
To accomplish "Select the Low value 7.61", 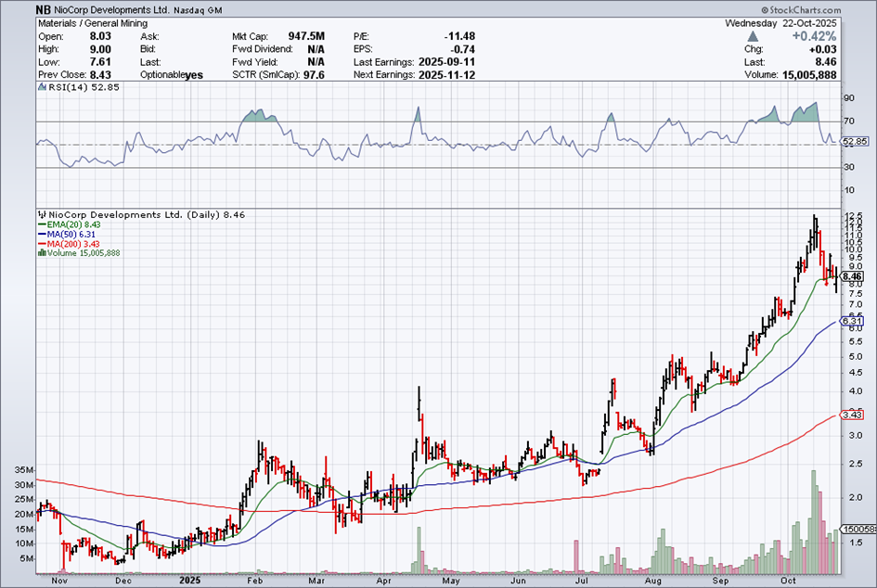I will [x=100, y=62].
